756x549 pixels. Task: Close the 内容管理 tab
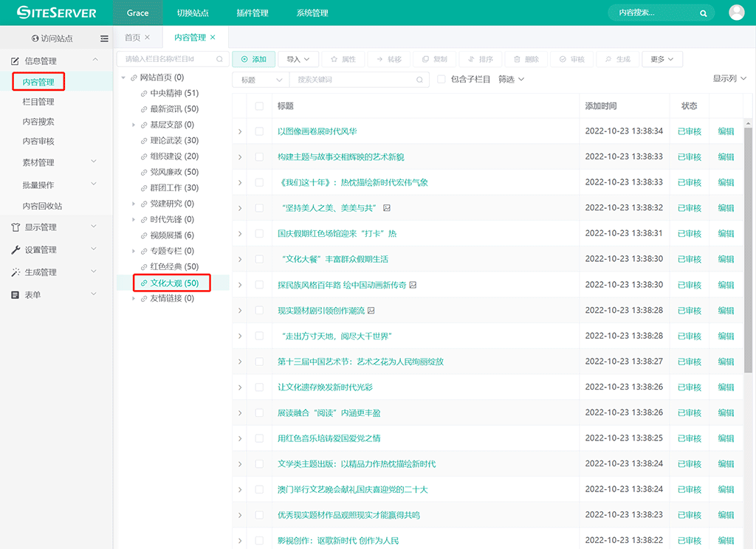213,38
